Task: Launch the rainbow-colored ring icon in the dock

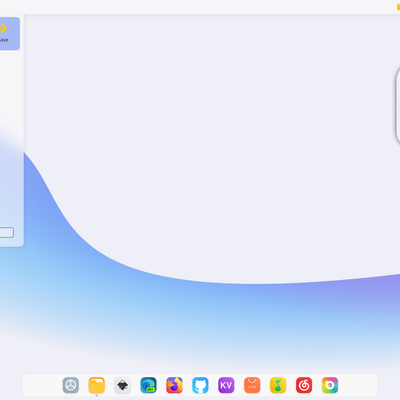Action: click(x=330, y=385)
